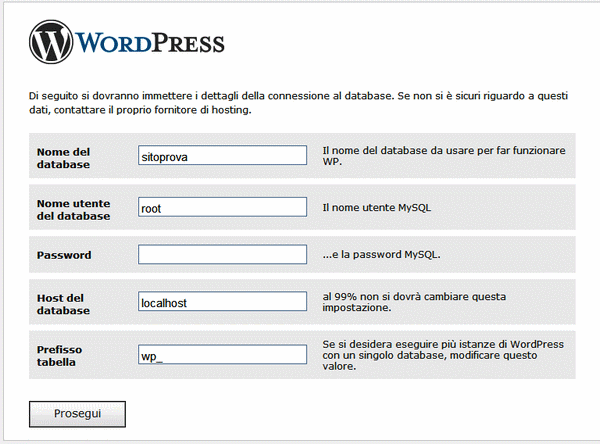Click the WordPress logo
Image resolution: width=600 pixels, height=444 pixels.
[x=127, y=42]
